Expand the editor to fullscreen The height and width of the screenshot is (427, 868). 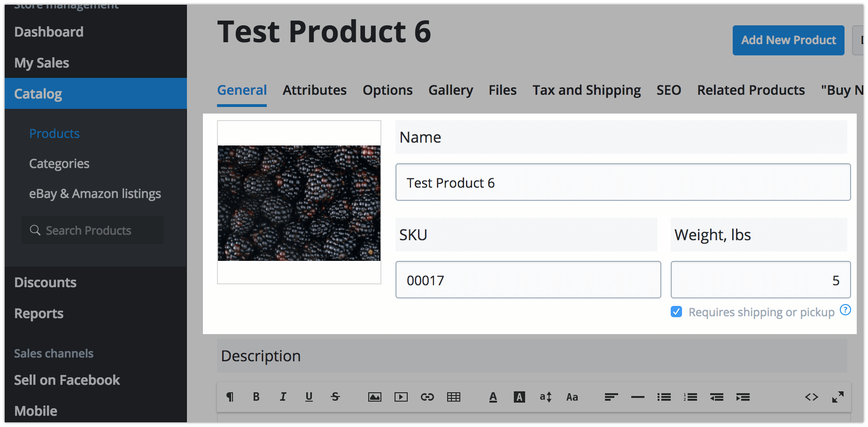pyautogui.click(x=837, y=397)
